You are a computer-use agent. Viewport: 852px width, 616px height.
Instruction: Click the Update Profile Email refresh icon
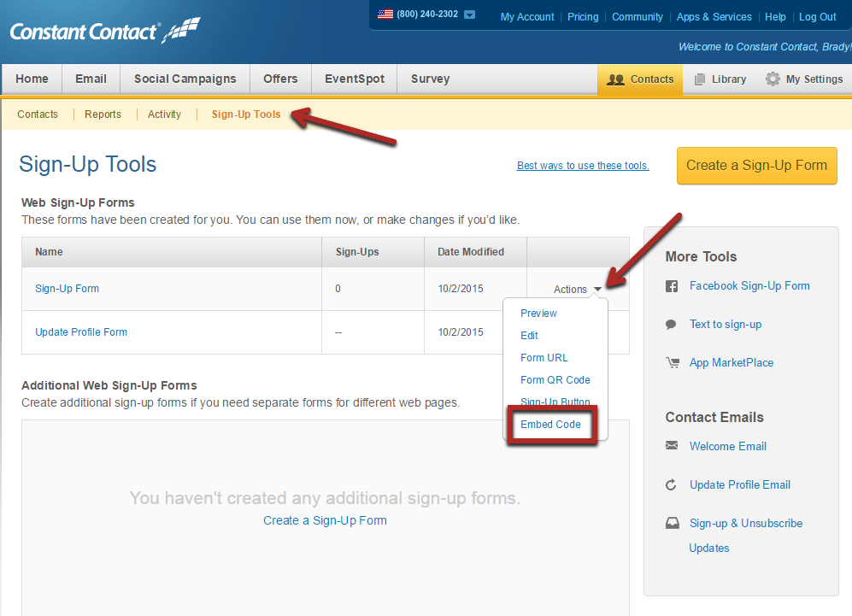pos(671,484)
